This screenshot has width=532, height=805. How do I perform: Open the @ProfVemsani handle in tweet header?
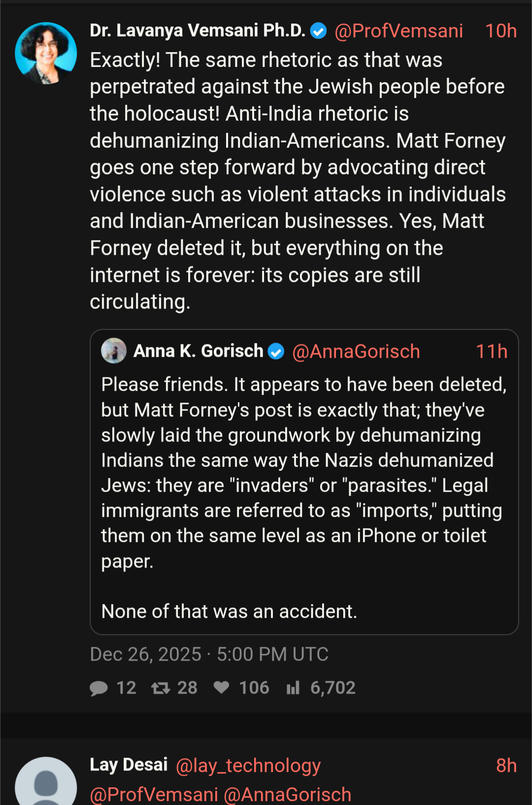(x=399, y=31)
